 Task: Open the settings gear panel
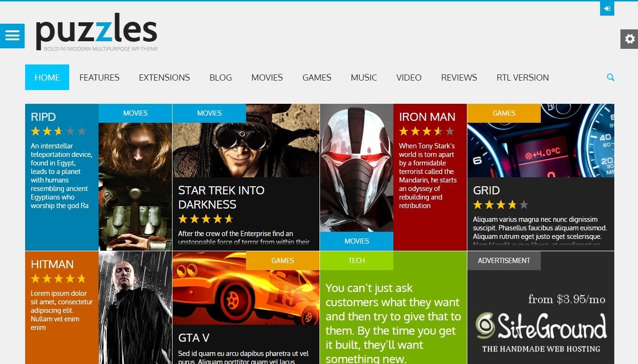pyautogui.click(x=629, y=39)
